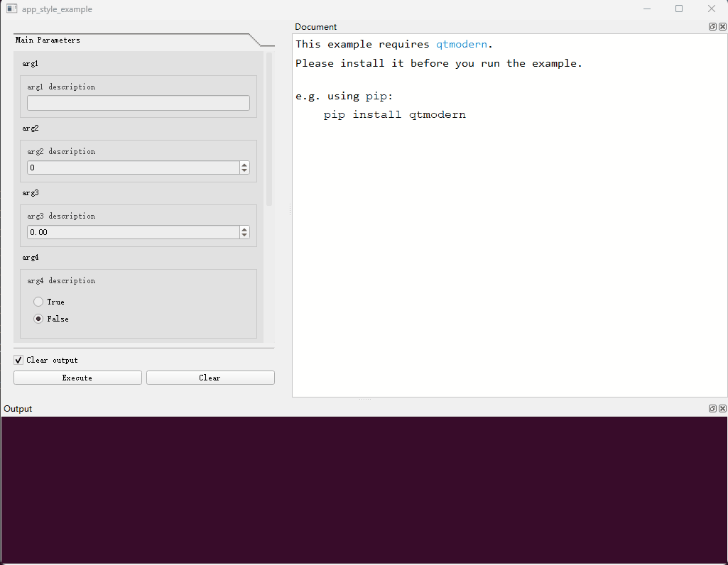Image resolution: width=728 pixels, height=565 pixels.
Task: Click into the arg3 spin box value
Action: 134,232
